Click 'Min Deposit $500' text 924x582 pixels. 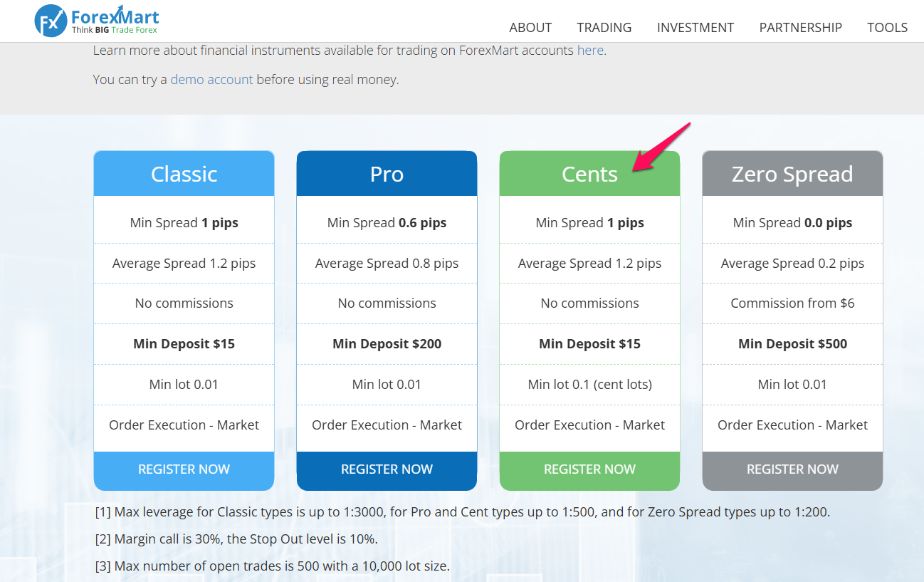coord(792,344)
